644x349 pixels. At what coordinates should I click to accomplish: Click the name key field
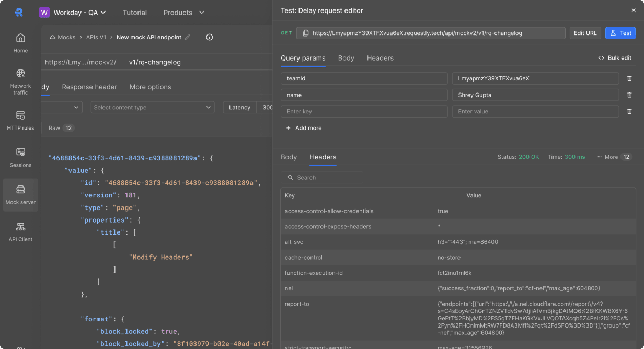point(364,95)
